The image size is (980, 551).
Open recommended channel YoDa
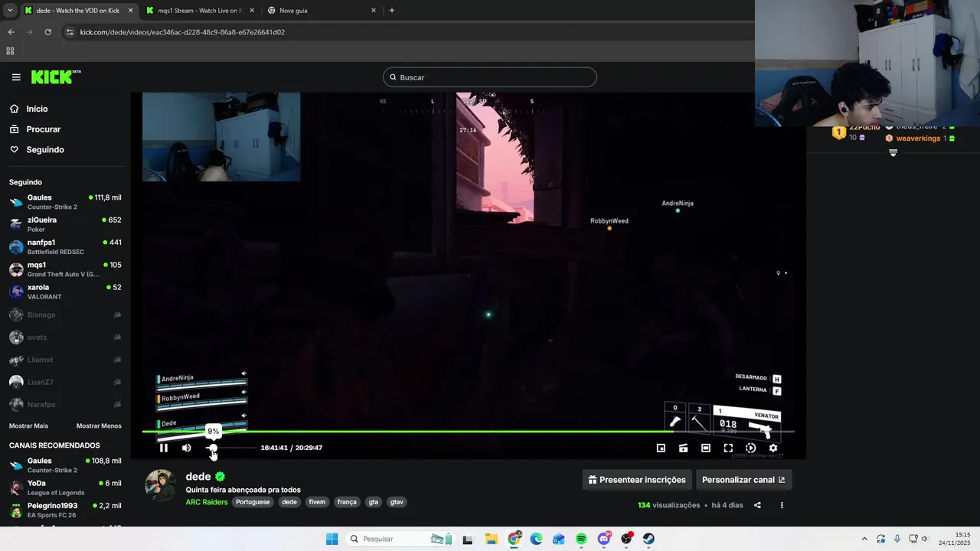65,487
